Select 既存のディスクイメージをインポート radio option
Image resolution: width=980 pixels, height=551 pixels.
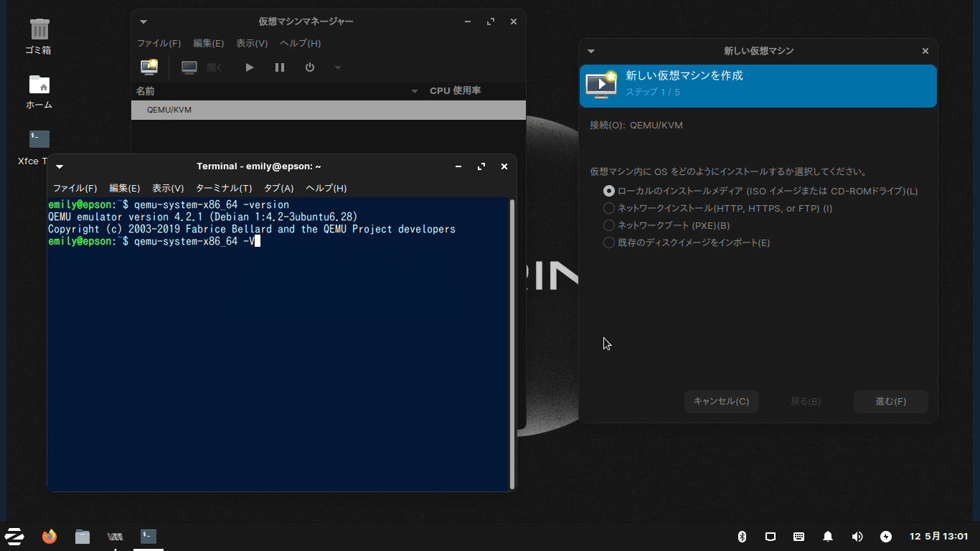click(x=609, y=242)
